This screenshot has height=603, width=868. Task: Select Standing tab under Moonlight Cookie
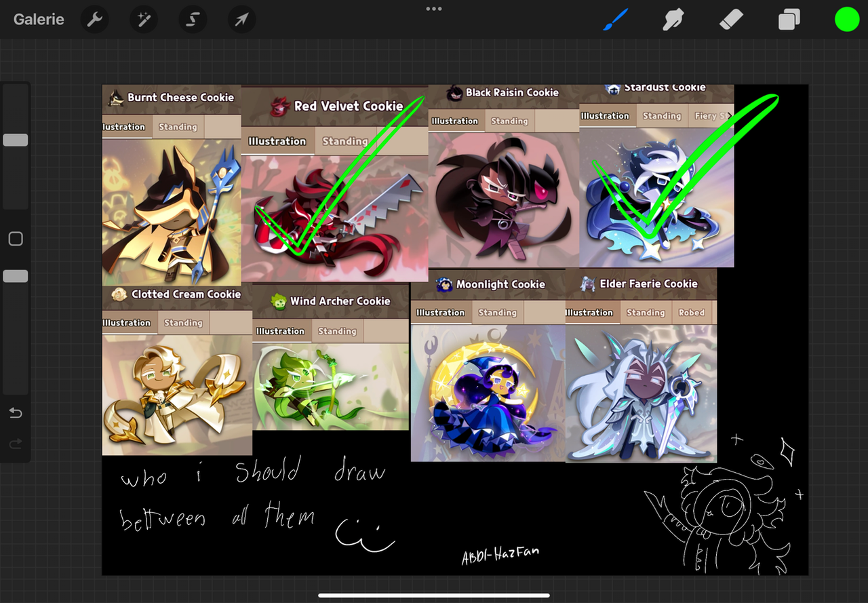click(497, 313)
